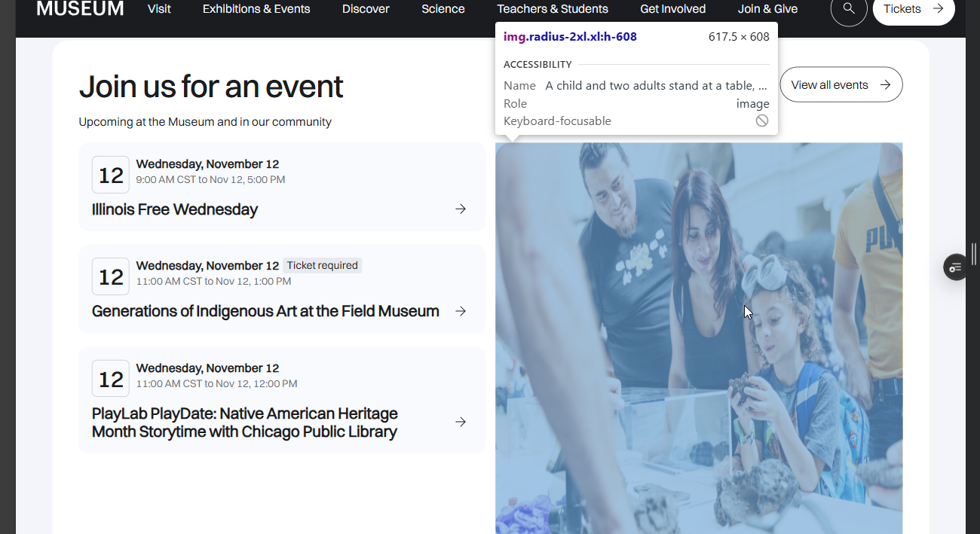Click the 9:00 AM CST to Nov 12, 5:00 PM text
Screen dimensions: 980x534
(210, 180)
